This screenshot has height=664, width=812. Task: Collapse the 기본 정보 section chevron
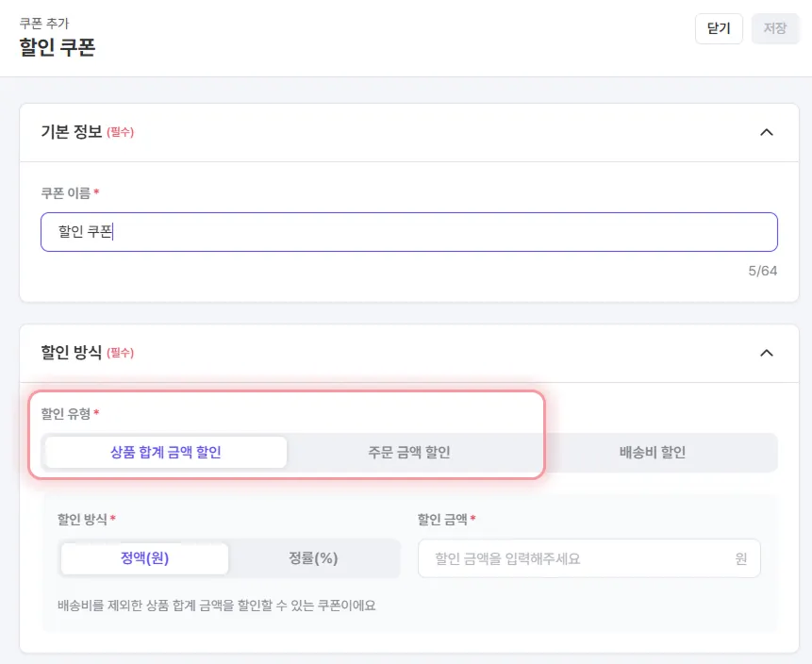[766, 133]
